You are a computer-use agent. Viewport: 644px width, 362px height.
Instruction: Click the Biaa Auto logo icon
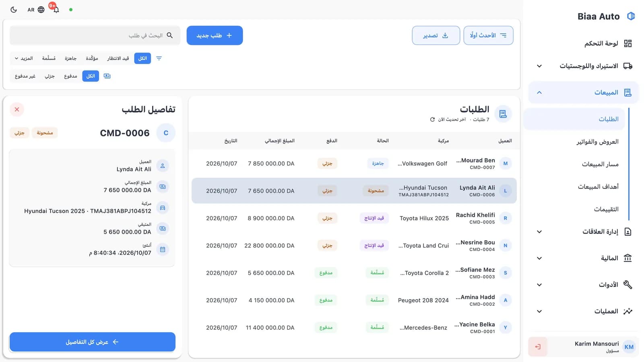point(631,16)
